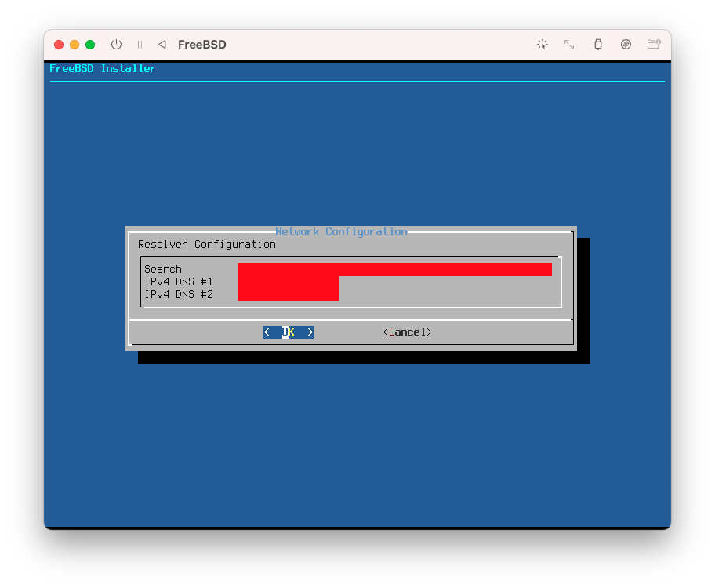Minimize the window with yellow button
This screenshot has height=588, width=715.
[74, 44]
